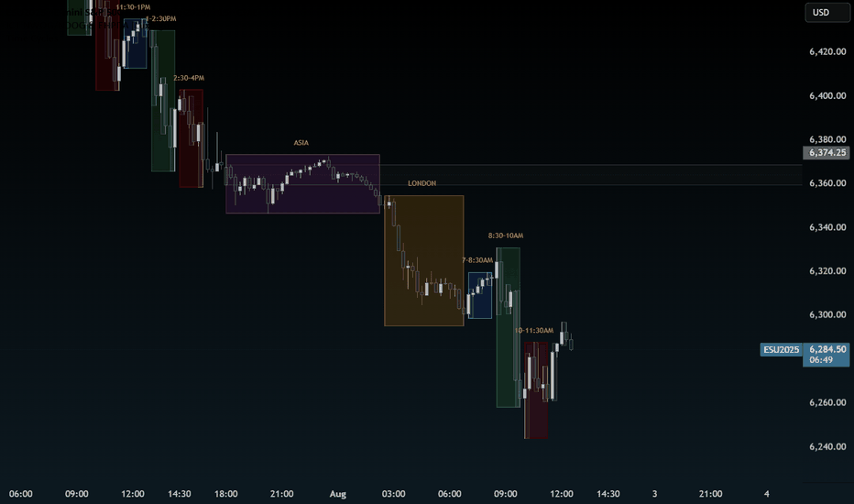The image size is (854, 504).
Task: Select the purple ASIA session box
Action: pyautogui.click(x=302, y=184)
